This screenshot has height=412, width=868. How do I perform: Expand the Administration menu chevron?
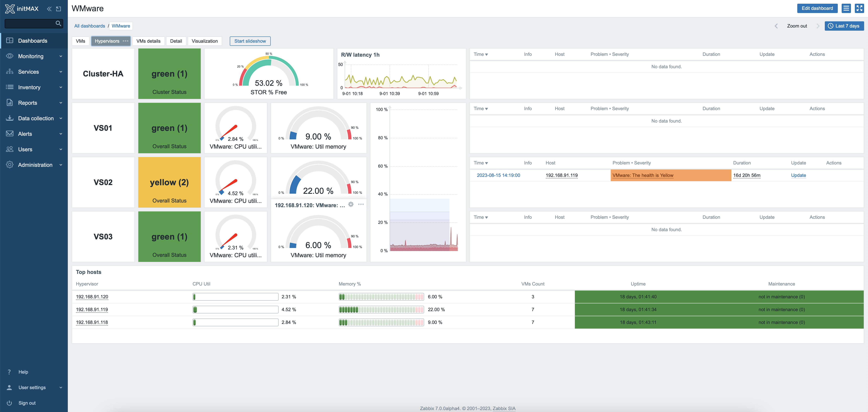coord(61,165)
